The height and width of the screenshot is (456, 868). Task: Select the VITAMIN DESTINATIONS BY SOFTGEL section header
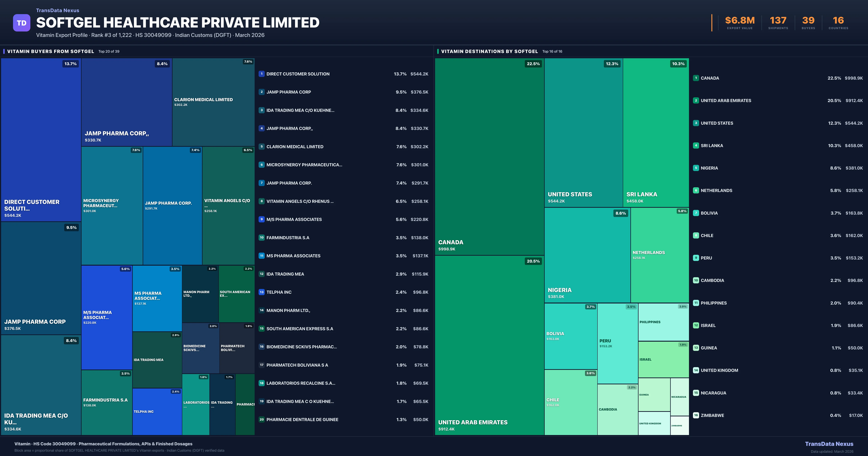[x=489, y=51]
